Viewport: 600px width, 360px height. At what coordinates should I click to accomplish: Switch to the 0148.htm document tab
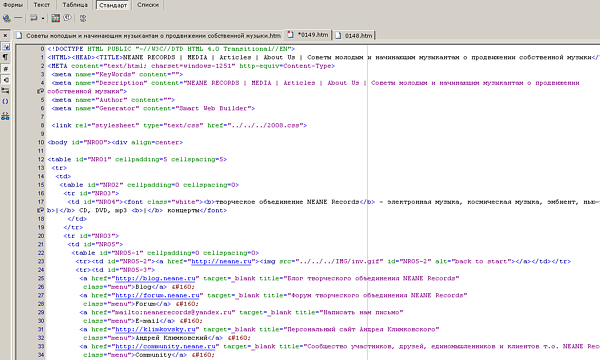(x=354, y=36)
